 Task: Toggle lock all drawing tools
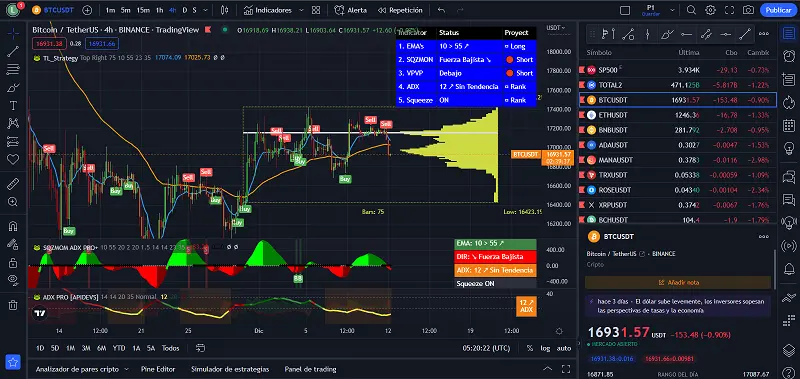coord(13,263)
